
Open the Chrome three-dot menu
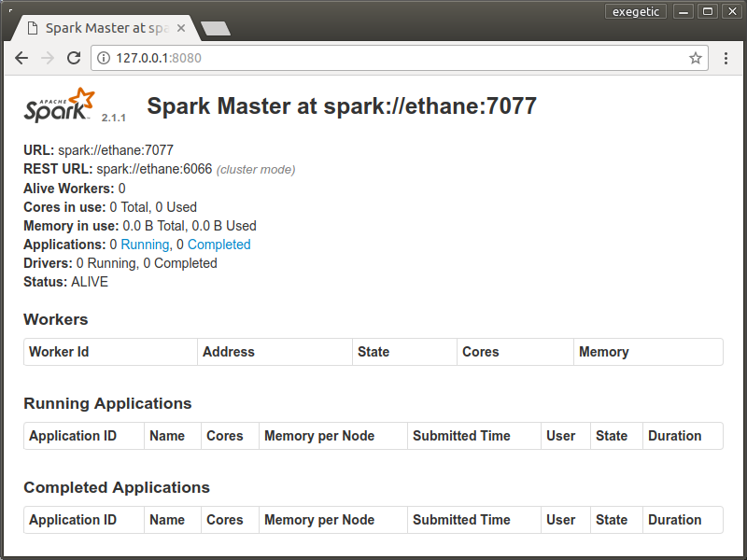click(726, 58)
